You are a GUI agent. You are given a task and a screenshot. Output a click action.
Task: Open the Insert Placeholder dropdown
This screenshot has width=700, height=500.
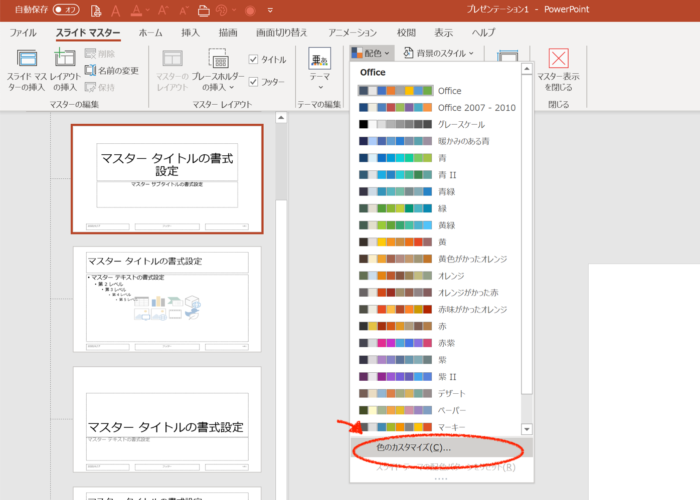(218, 70)
